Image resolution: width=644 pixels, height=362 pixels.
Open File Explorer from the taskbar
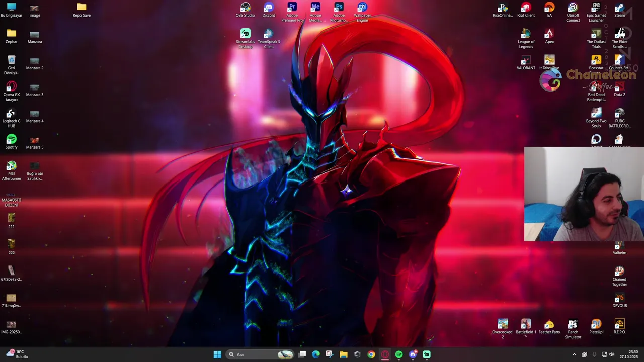(x=344, y=354)
